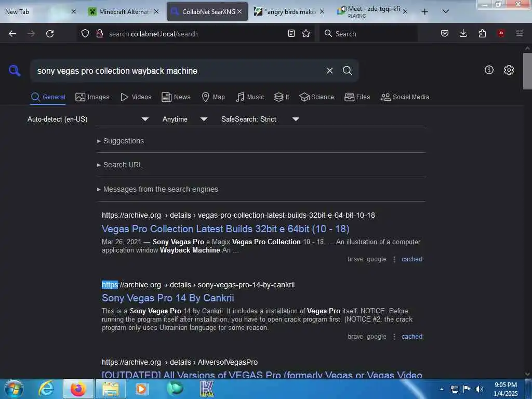Go back with the browser back arrow

(x=12, y=34)
